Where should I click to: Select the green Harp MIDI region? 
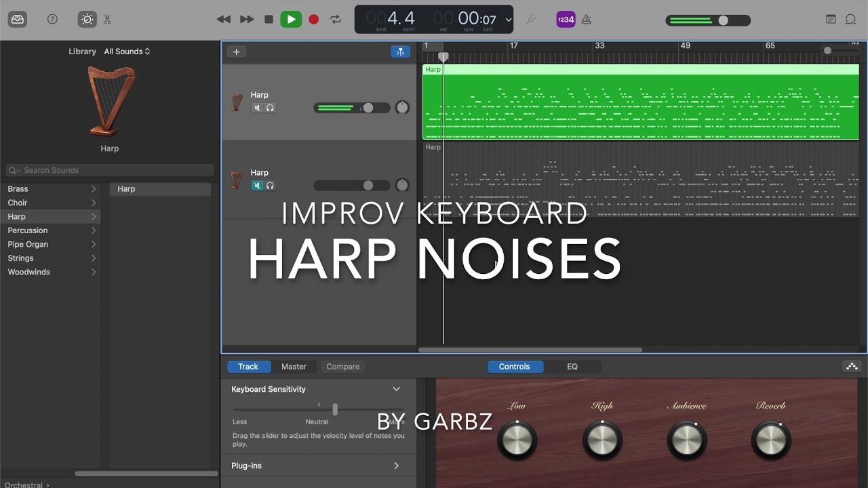(x=641, y=102)
